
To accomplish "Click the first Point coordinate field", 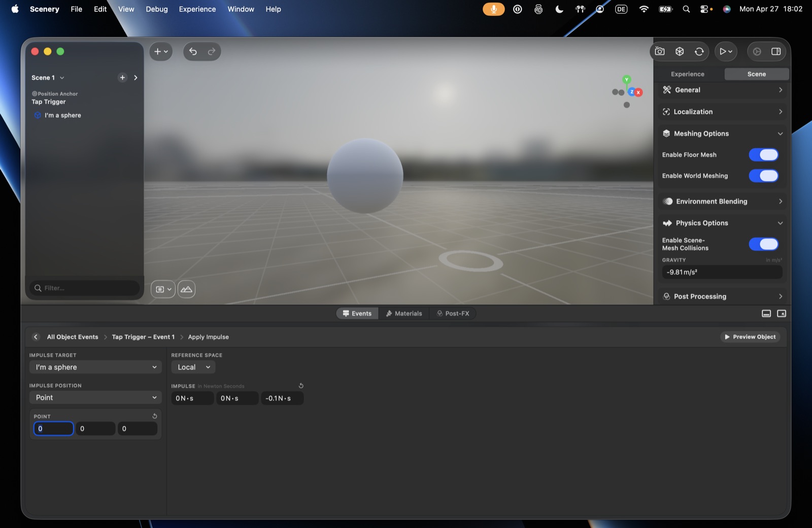I will pos(54,428).
